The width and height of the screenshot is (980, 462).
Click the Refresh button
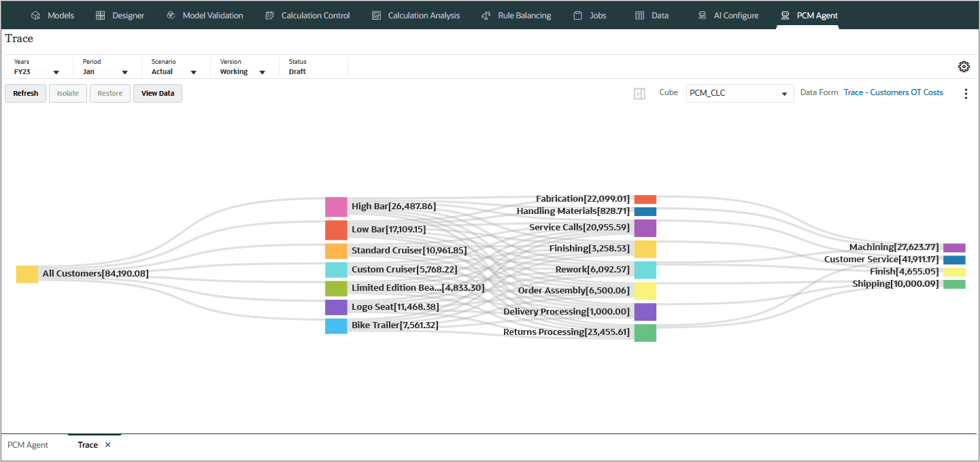tap(25, 94)
